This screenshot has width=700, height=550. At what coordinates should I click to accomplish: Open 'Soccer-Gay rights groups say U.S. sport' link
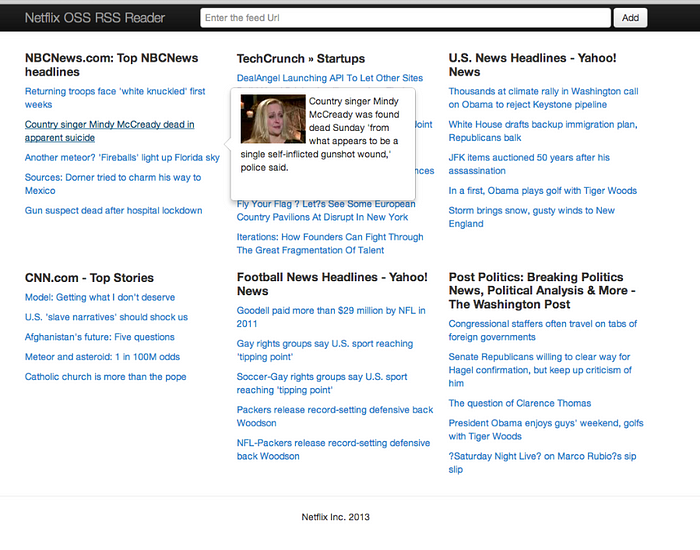[x=322, y=383]
